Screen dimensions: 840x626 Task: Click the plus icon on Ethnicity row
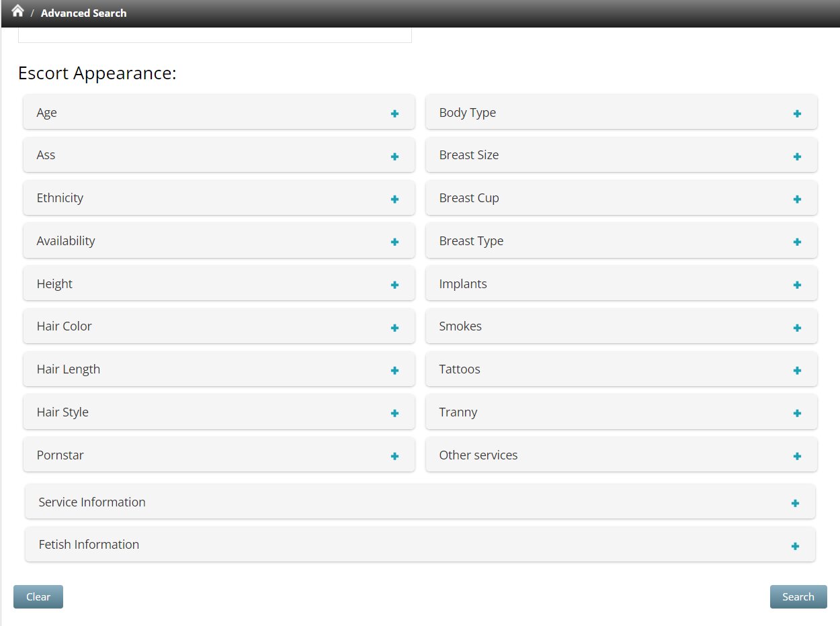pyautogui.click(x=394, y=199)
